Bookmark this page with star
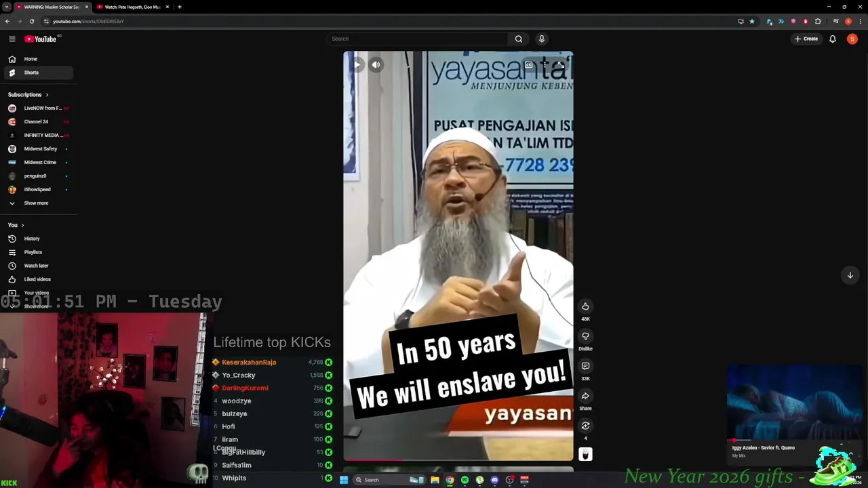Screen dimensions: 868x488 click(751, 21)
